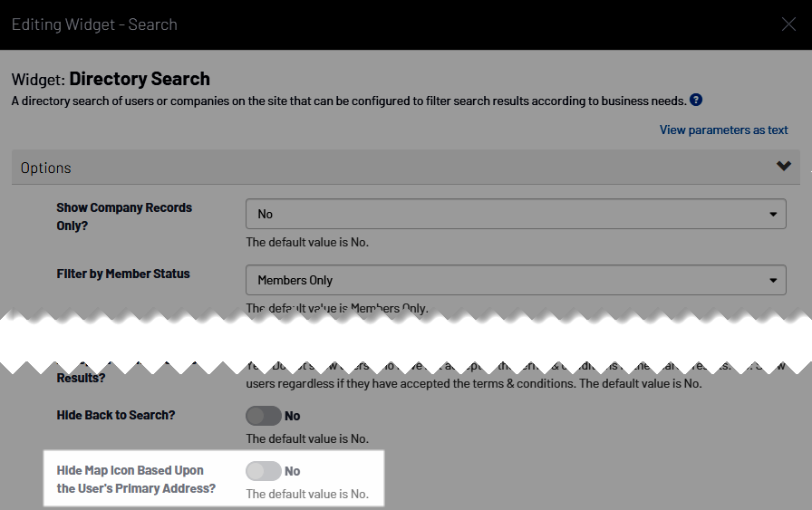This screenshot has height=510, width=812.
Task: Click the Directory Search widget heading
Action: coord(139,79)
